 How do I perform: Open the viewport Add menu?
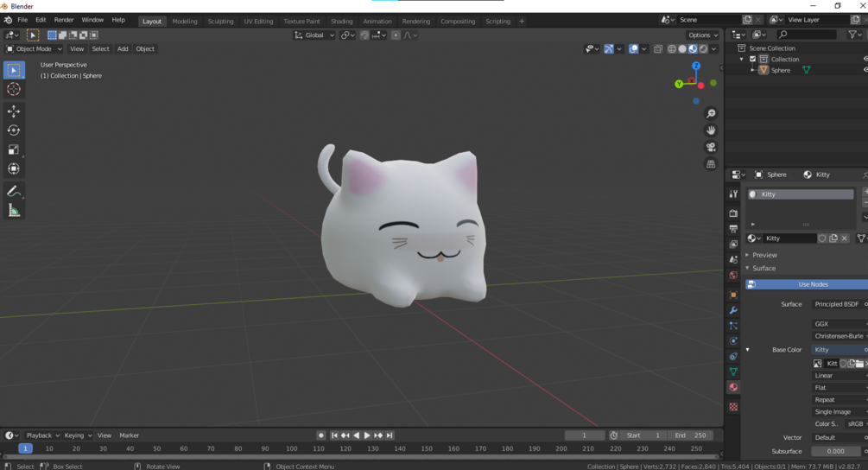tap(123, 48)
